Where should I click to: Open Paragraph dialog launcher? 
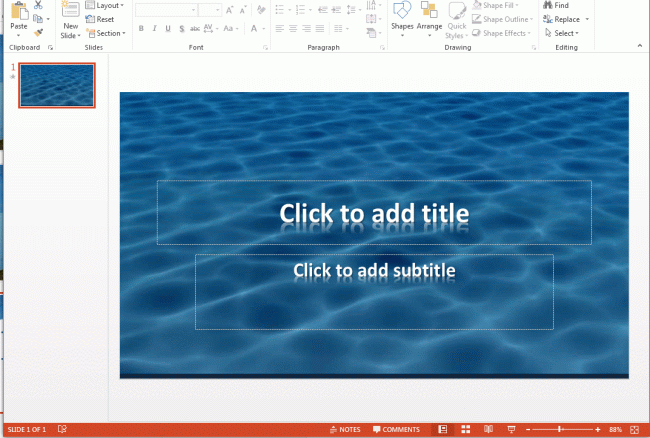click(x=382, y=48)
